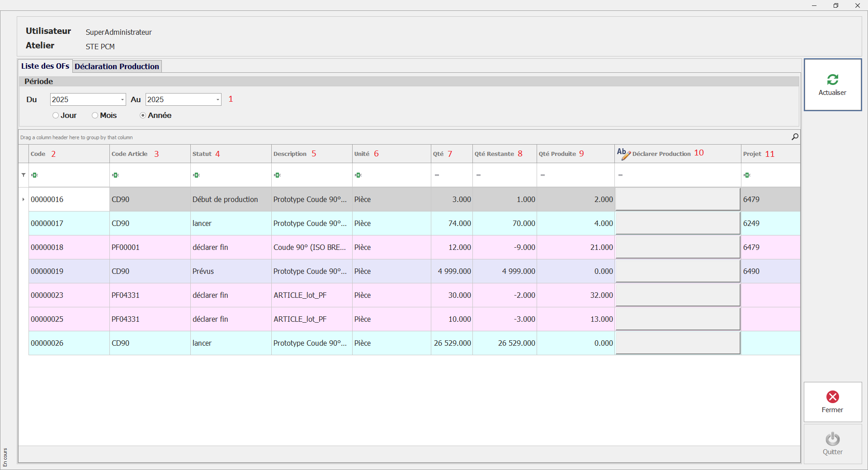Click the Déclarer Production pencil header icon
Viewport: 868px width, 470px height.
pos(623,154)
